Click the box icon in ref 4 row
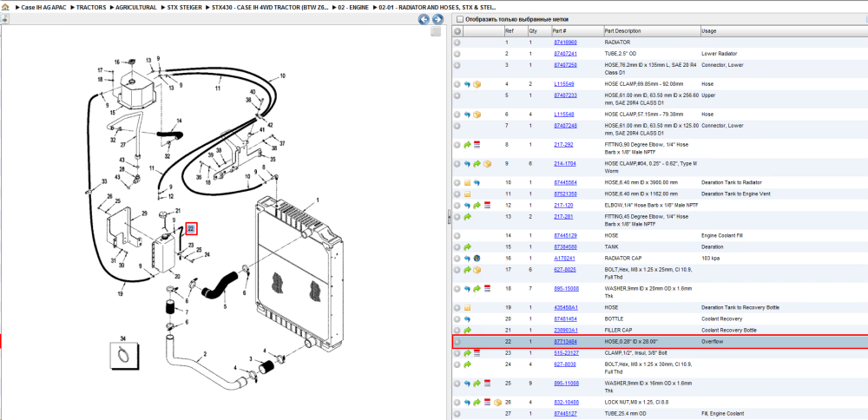 (x=477, y=84)
